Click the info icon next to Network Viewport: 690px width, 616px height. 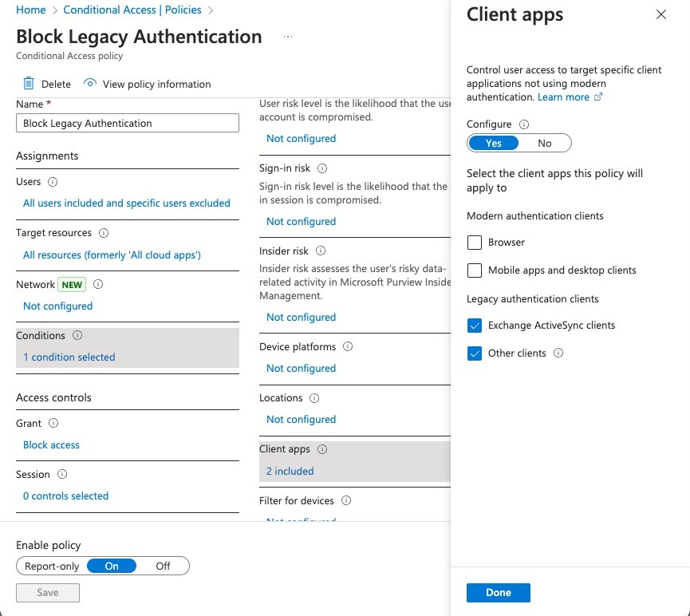[98, 284]
